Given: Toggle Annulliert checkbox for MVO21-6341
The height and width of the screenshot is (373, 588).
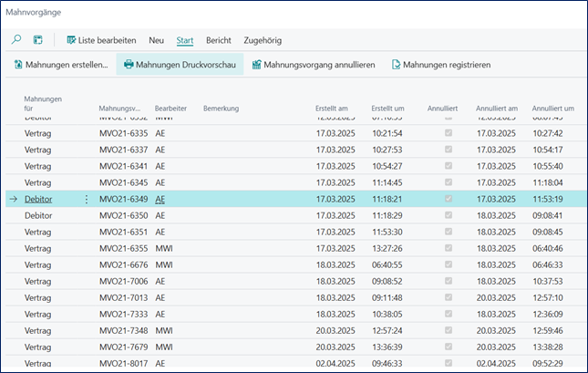Looking at the screenshot, I should tap(449, 166).
